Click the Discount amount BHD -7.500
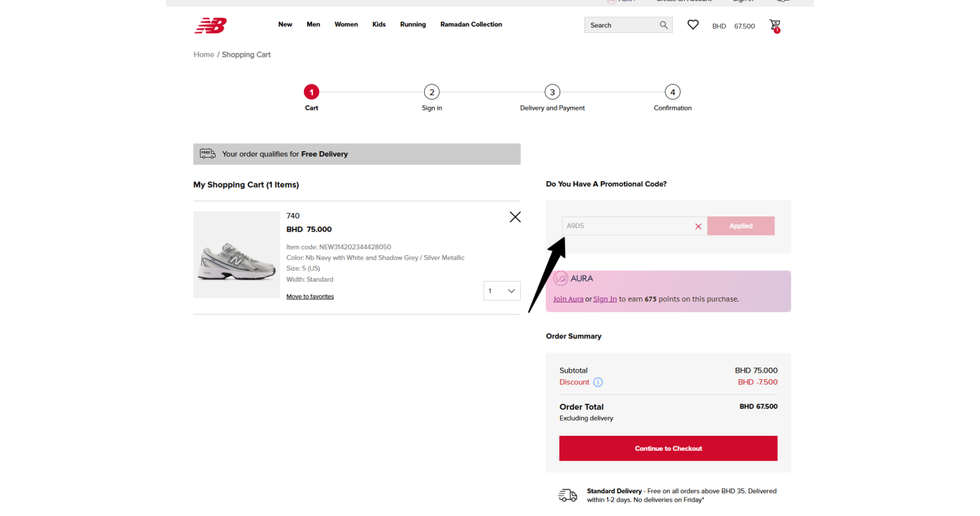 pyautogui.click(x=758, y=382)
